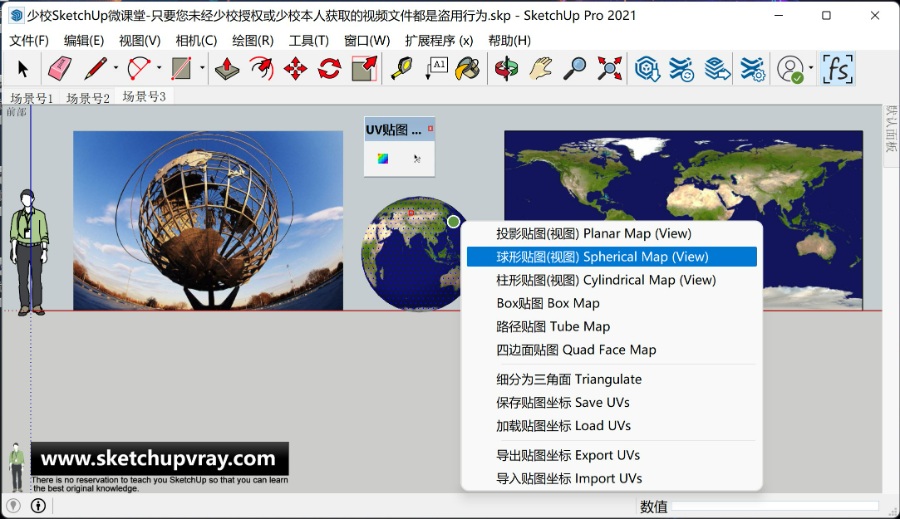Click the user account sign-in icon

coord(790,69)
